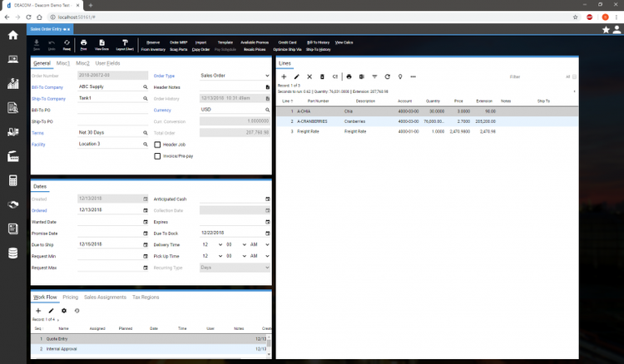Open the more options ellipsis in Lines
624x364 pixels.
413,76
